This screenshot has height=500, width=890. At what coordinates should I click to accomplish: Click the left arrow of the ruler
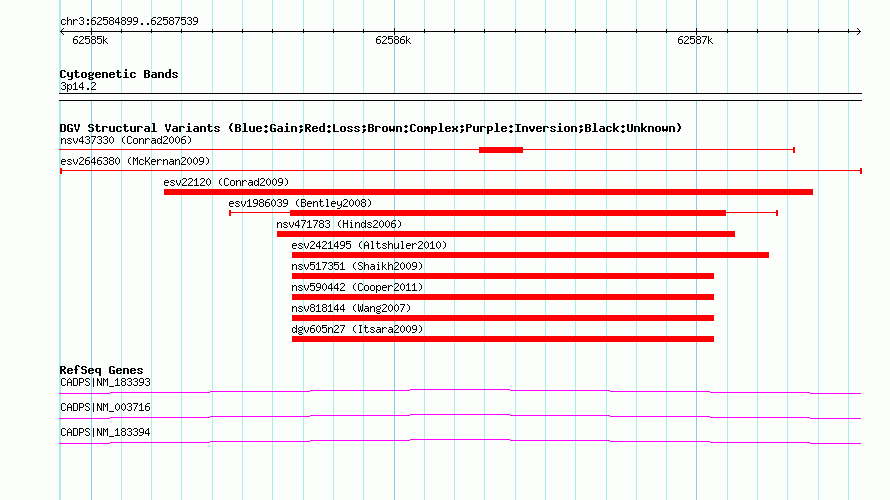point(62,32)
